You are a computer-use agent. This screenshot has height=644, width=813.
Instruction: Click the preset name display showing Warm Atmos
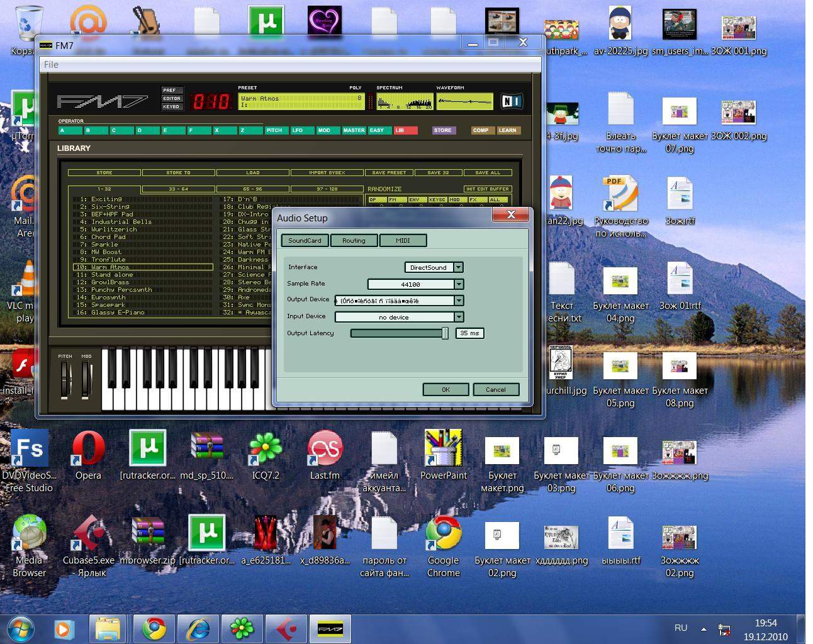click(301, 101)
